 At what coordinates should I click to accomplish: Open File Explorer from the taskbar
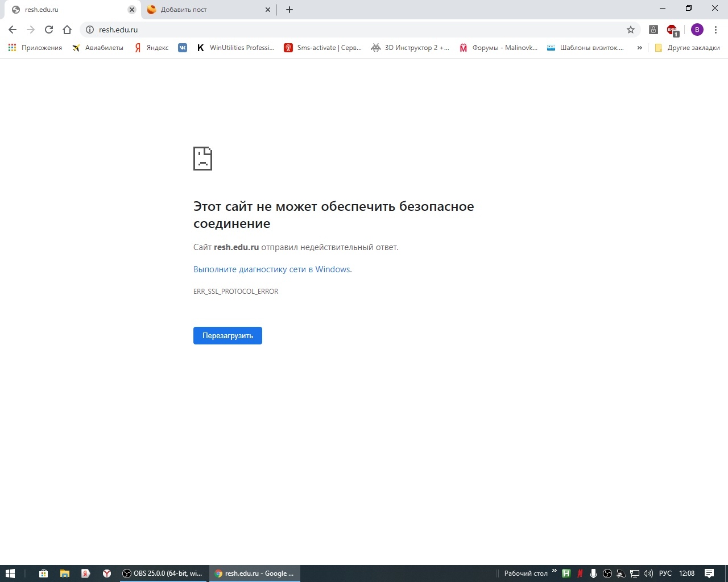point(64,573)
